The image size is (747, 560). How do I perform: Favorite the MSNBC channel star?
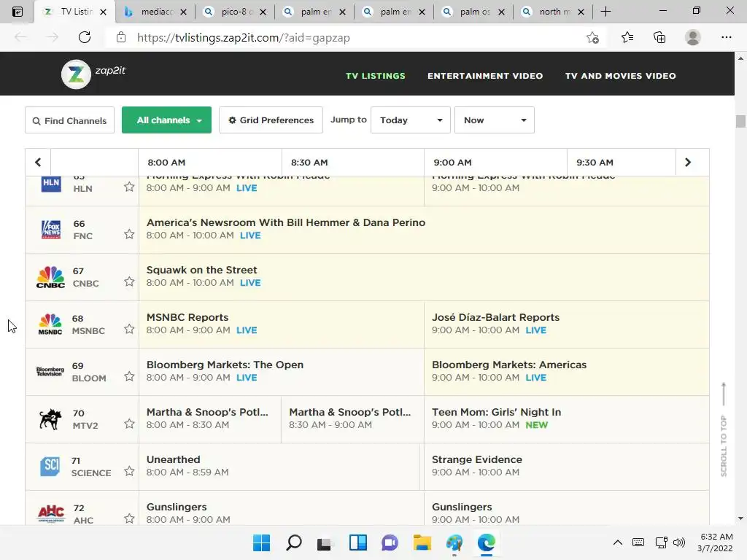129,329
